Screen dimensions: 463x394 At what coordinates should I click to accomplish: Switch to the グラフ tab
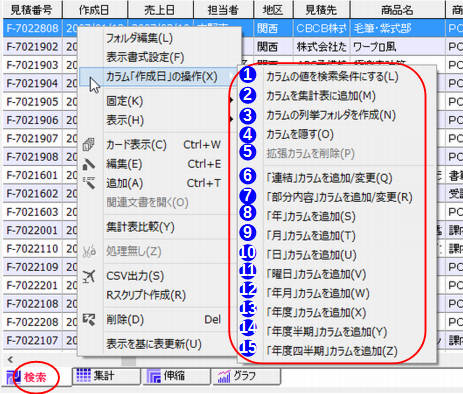(x=247, y=376)
